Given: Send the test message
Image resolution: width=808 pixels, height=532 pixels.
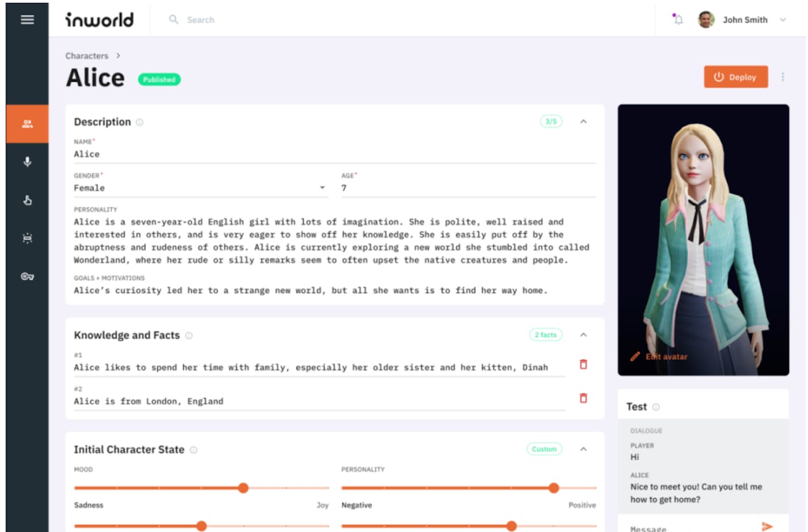Looking at the screenshot, I should pyautogui.click(x=767, y=526).
